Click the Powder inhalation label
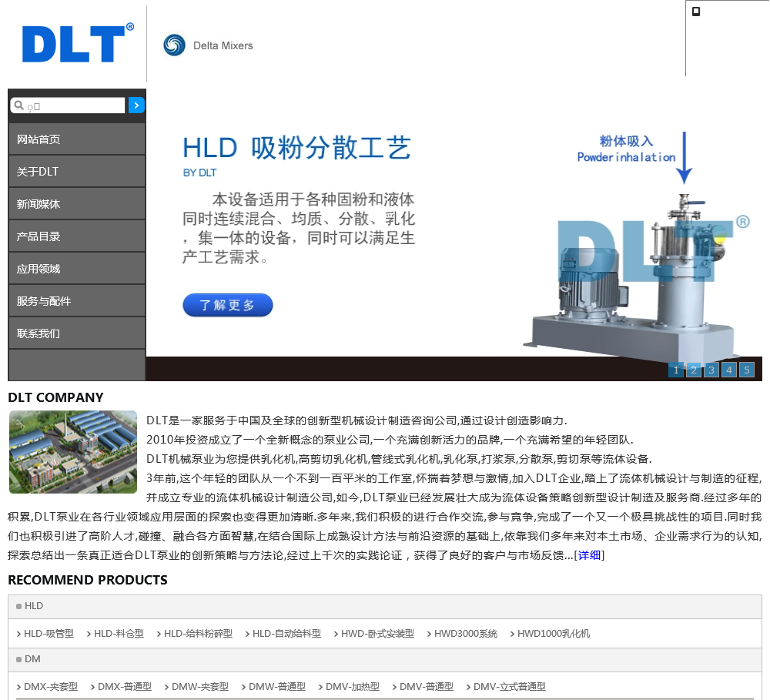 tap(626, 157)
